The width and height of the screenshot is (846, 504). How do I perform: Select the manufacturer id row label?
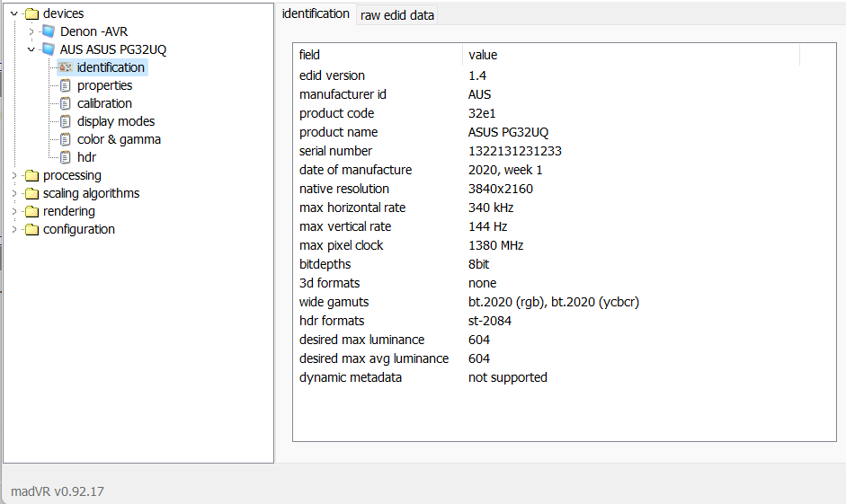[343, 94]
